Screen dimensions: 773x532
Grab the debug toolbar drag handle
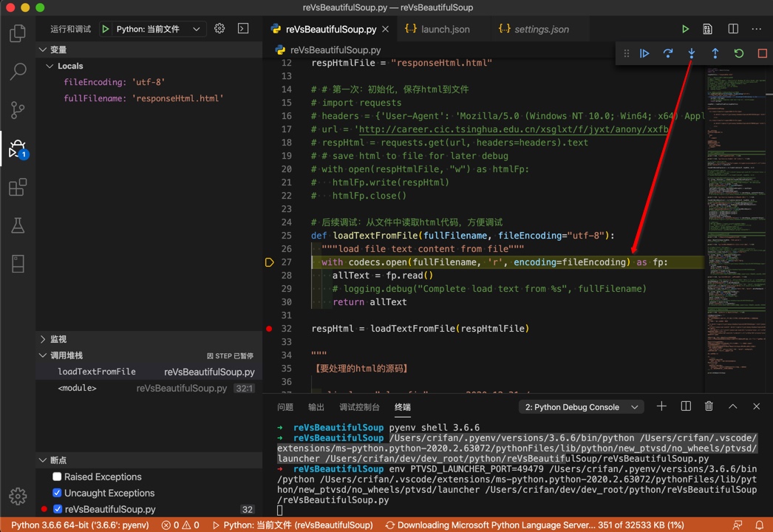pos(627,53)
